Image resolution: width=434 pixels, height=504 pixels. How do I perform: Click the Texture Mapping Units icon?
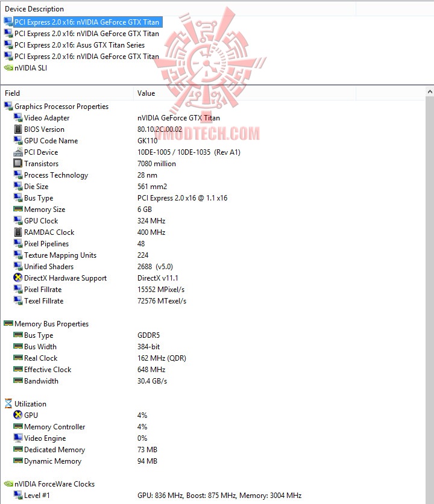pos(17,255)
